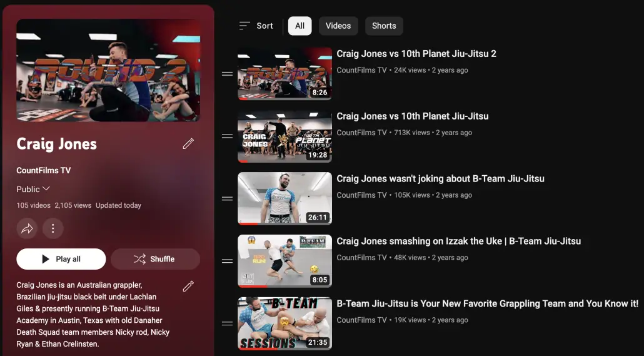Image resolution: width=644 pixels, height=356 pixels.
Task: Switch to the Shorts filter tab
Action: 384,26
